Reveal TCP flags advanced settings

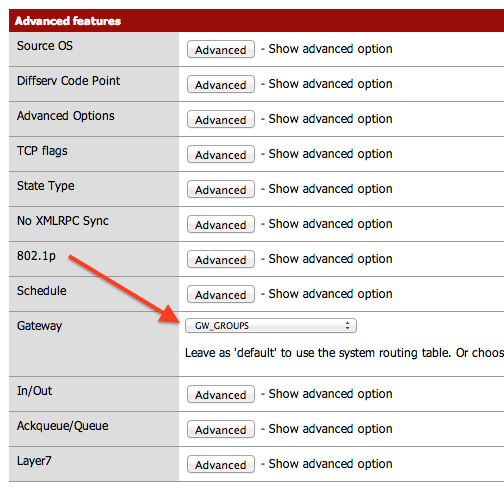tap(221, 154)
